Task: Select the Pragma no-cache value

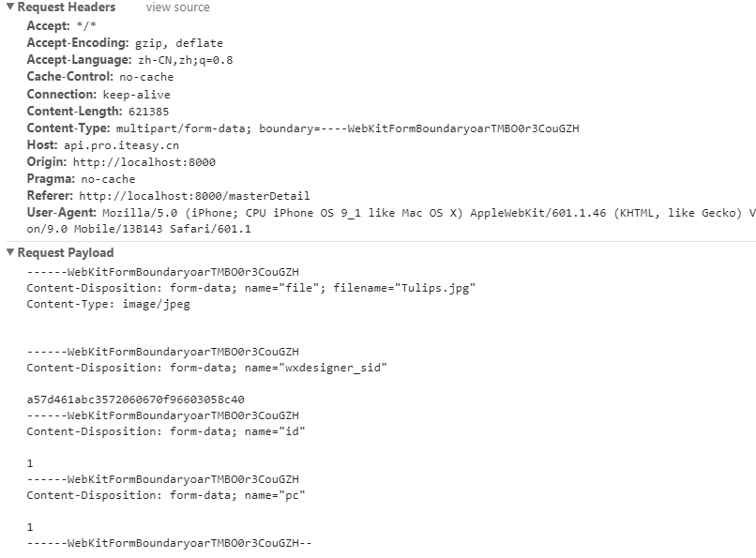Action: click(108, 179)
